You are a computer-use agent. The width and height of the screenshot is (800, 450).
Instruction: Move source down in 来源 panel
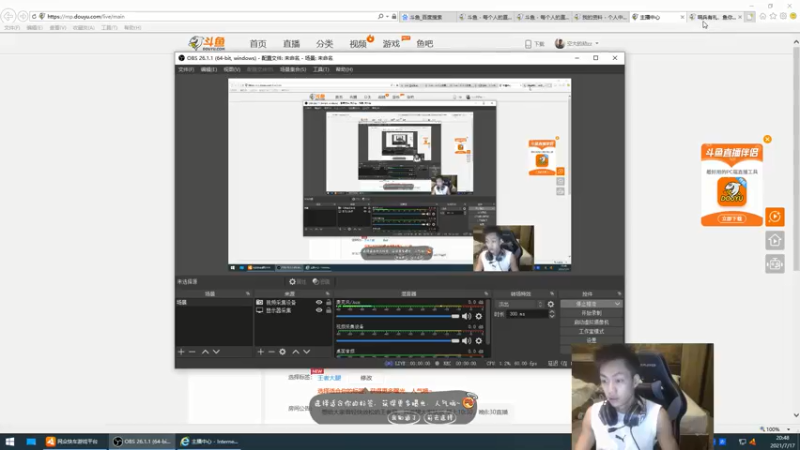(x=307, y=352)
